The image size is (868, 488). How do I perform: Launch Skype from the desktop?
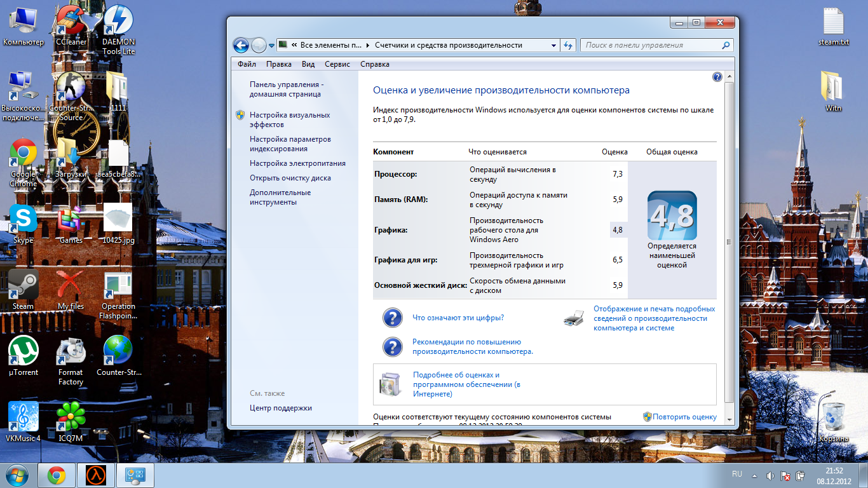pos(24,224)
